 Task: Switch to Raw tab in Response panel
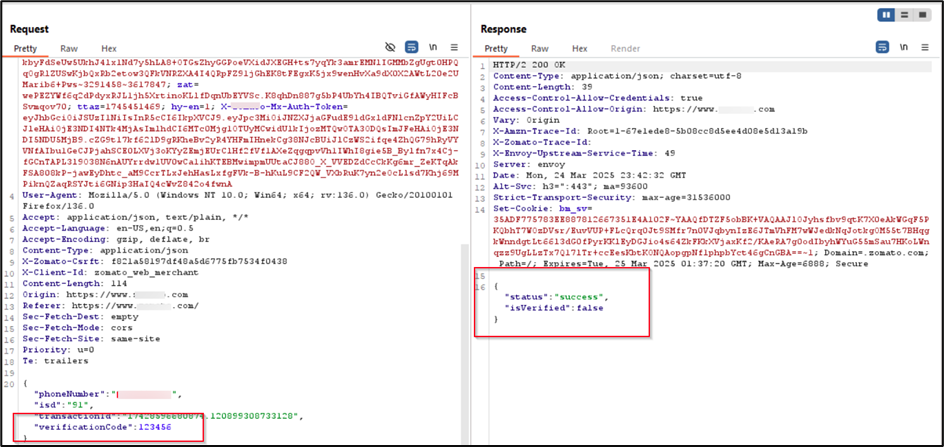(x=539, y=48)
